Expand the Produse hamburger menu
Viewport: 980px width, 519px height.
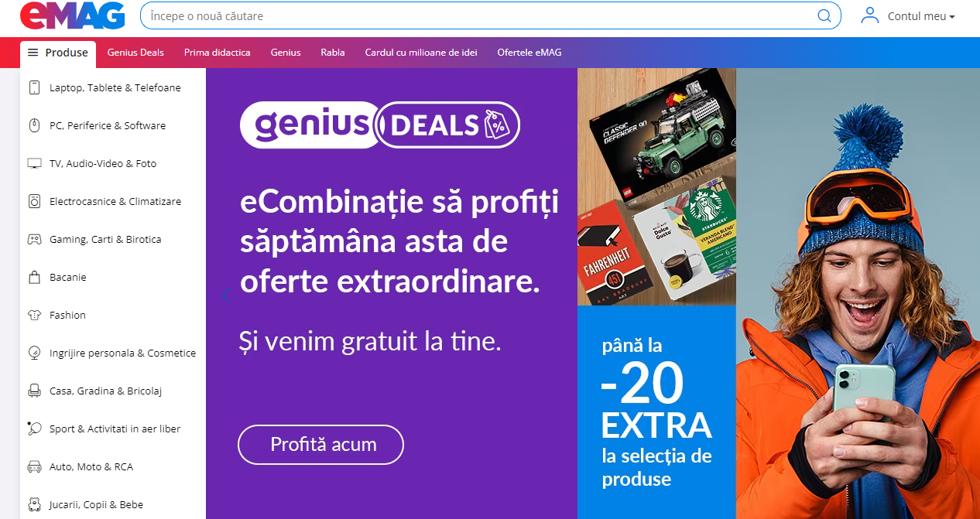click(58, 53)
